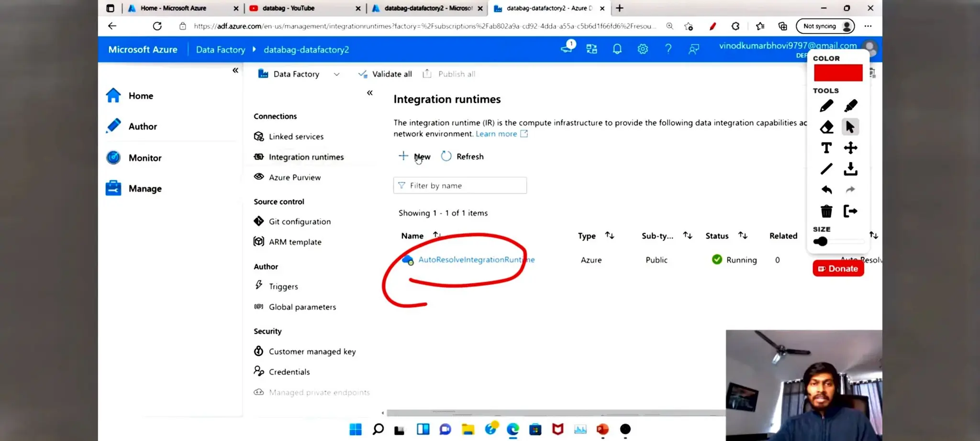Open Azure settings gear

[x=643, y=49]
